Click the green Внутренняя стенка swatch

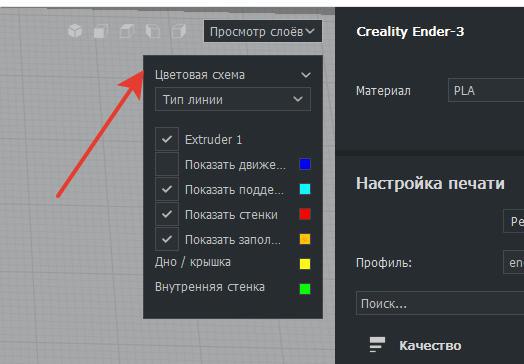coord(305,289)
